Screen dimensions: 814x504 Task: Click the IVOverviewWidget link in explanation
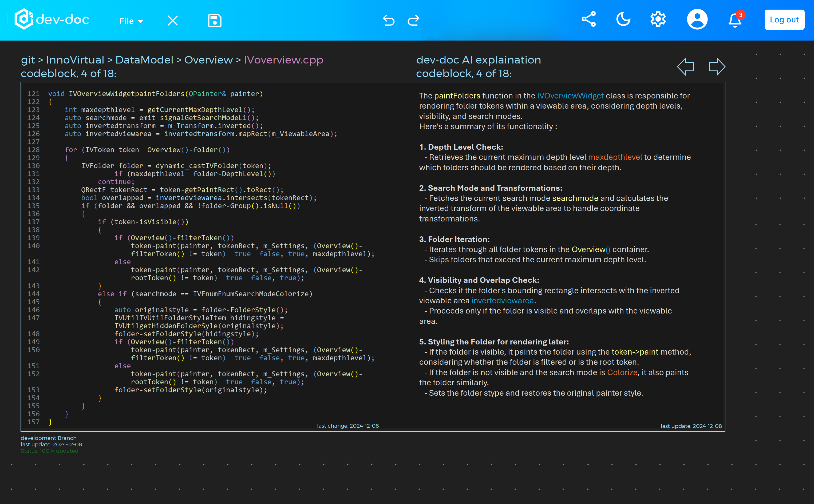point(570,96)
